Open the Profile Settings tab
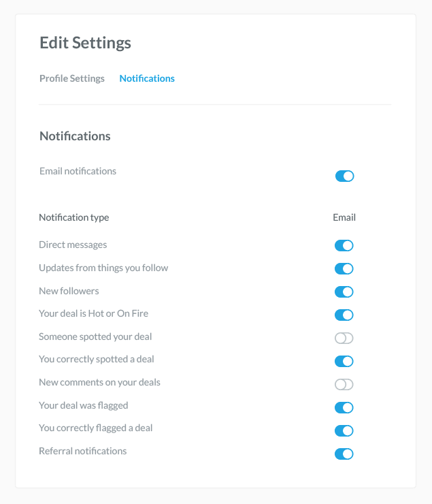This screenshot has width=432, height=504. tap(72, 78)
